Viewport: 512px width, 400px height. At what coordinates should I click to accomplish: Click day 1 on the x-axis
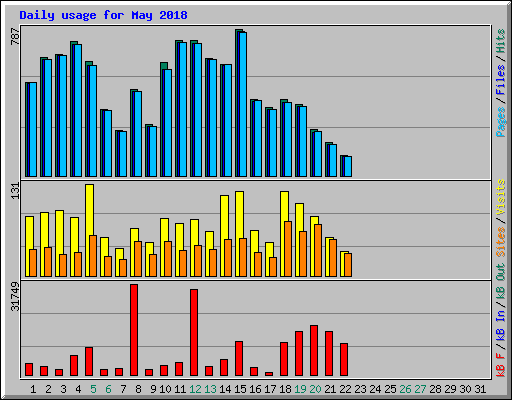click(33, 389)
